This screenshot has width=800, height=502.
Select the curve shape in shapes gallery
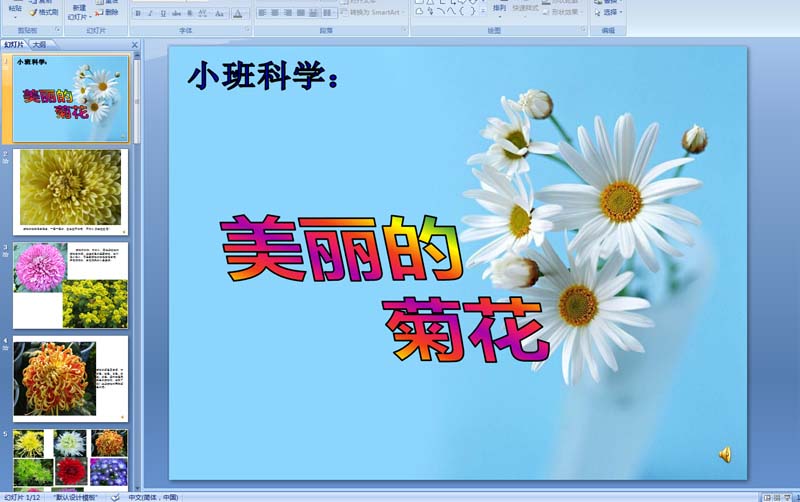pyautogui.click(x=451, y=11)
